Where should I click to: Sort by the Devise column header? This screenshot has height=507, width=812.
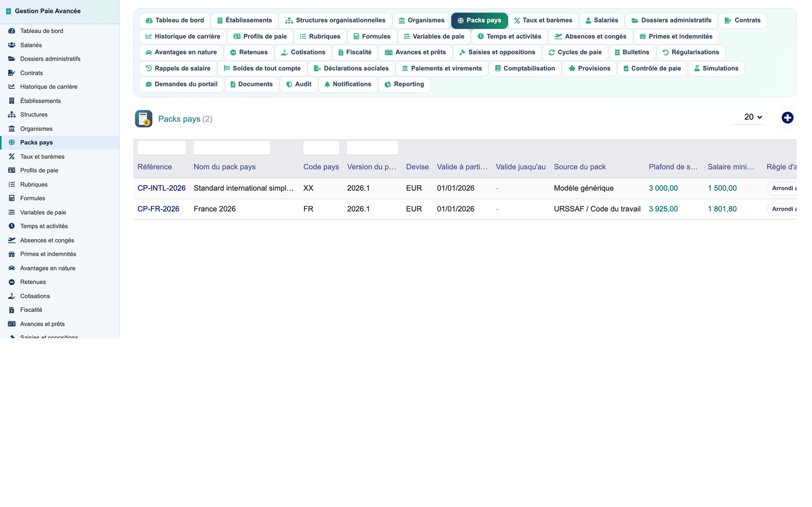point(417,167)
